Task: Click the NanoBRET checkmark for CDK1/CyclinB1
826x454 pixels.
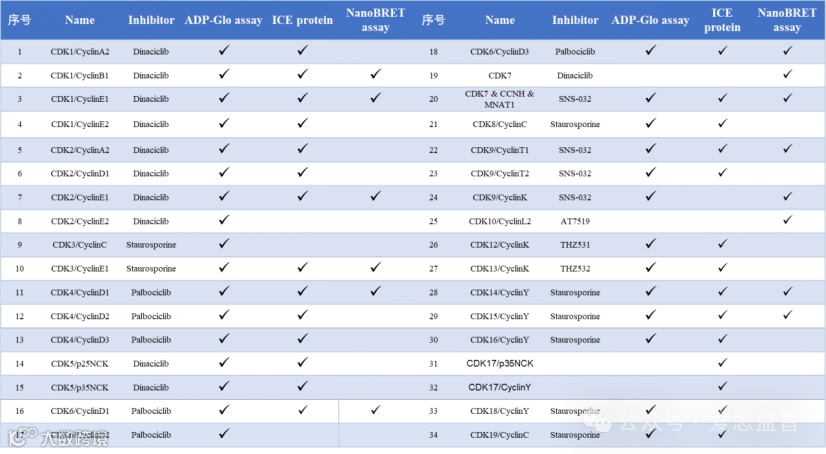Action: point(374,74)
